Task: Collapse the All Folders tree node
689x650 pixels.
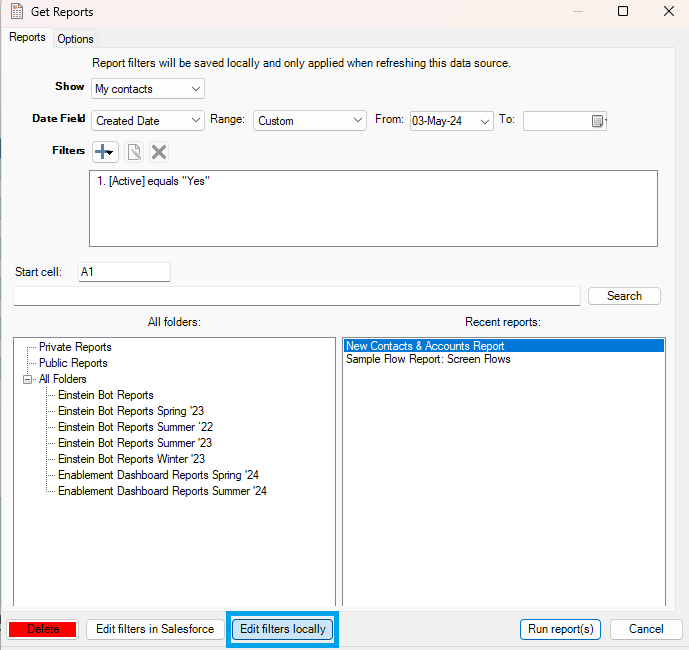Action: pyautogui.click(x=28, y=379)
